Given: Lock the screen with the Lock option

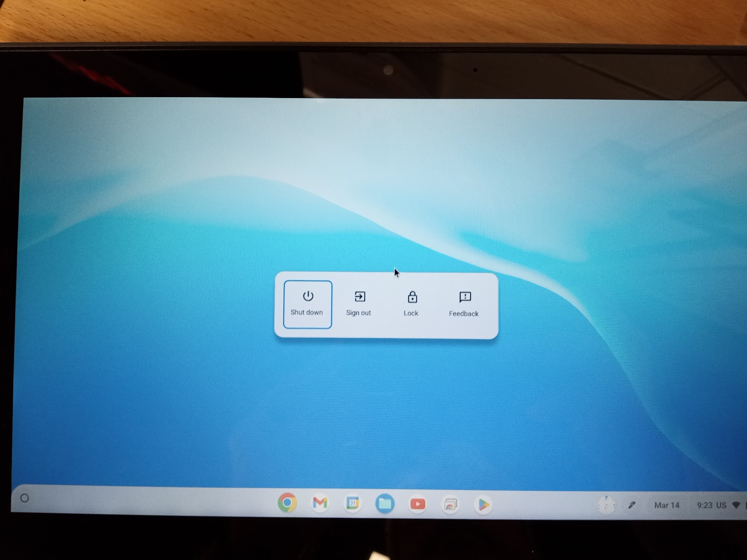Looking at the screenshot, I should click(x=411, y=304).
